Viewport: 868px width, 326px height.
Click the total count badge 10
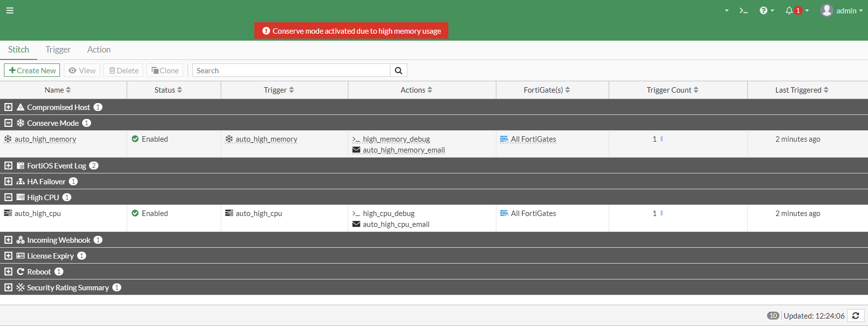pyautogui.click(x=773, y=316)
